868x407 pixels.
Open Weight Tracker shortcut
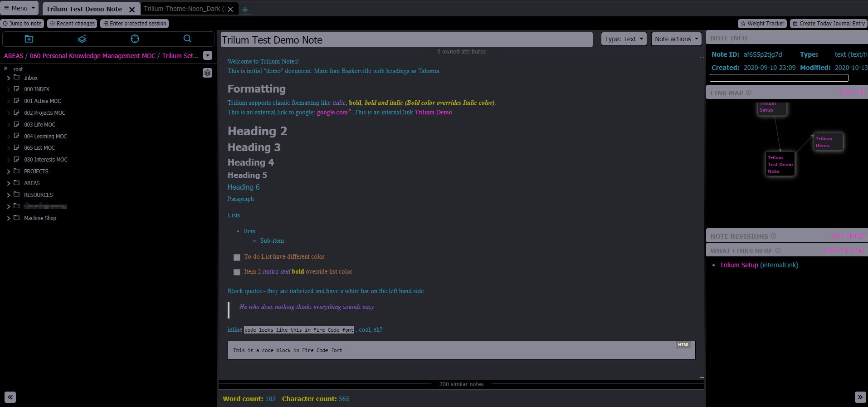(x=762, y=24)
